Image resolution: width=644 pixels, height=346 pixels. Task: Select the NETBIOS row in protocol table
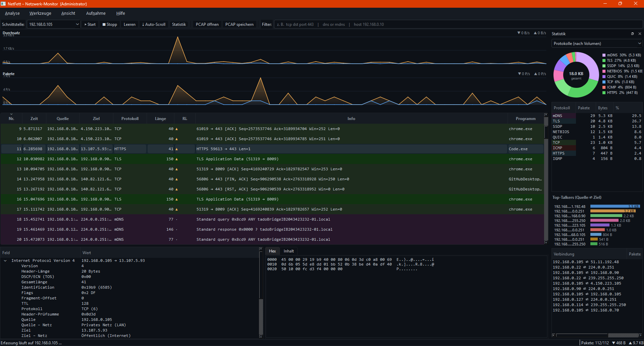pos(597,132)
